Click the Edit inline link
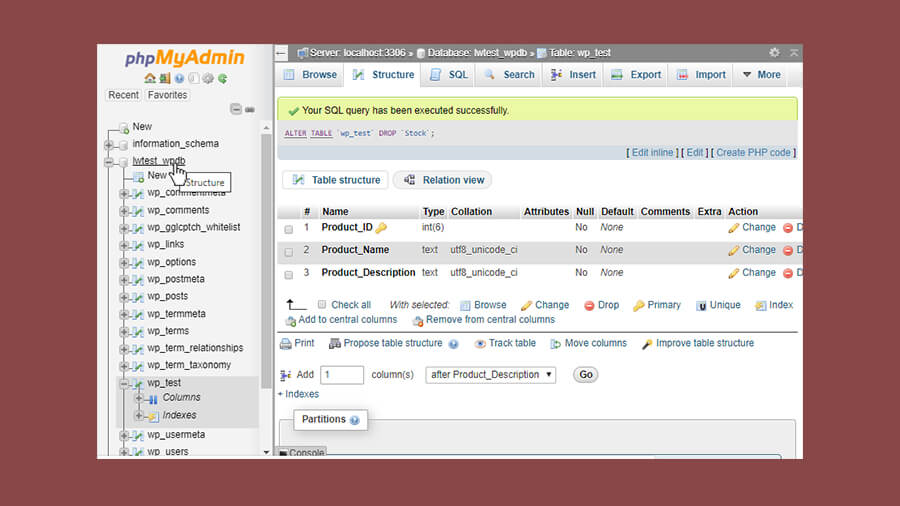 (652, 153)
